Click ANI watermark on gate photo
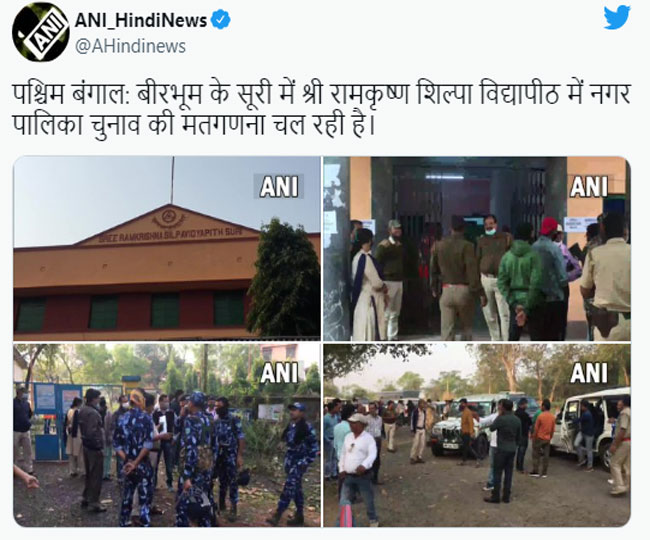Screen dimensions: 650x540 coord(589,186)
